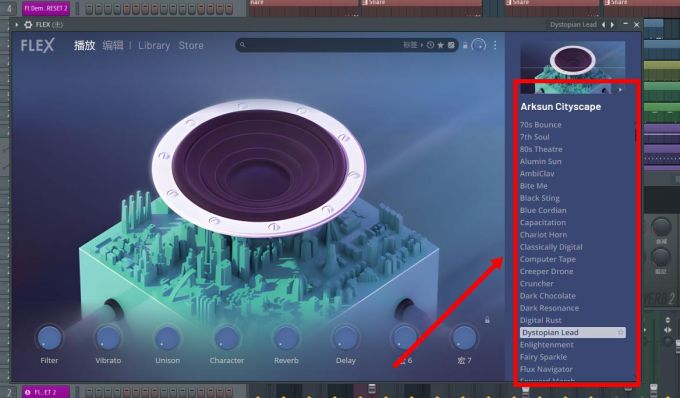Click the image icon in the search bar
Viewport: 680px width, 398px height.
[x=451, y=45]
